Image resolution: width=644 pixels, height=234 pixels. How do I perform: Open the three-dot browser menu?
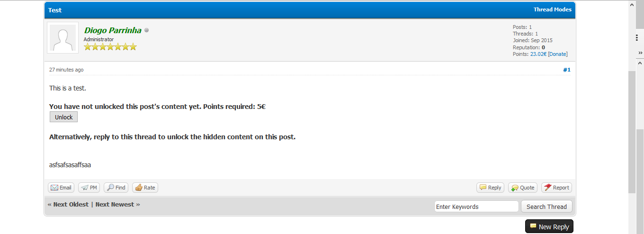[x=637, y=37]
